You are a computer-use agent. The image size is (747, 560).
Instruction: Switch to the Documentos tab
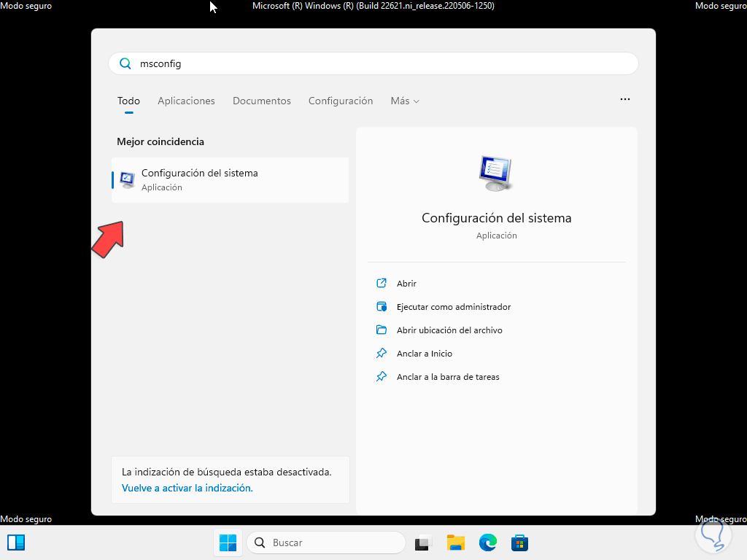click(x=261, y=101)
